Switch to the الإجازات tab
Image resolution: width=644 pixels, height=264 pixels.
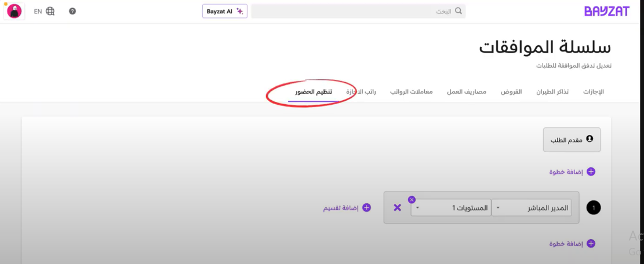pyautogui.click(x=593, y=92)
